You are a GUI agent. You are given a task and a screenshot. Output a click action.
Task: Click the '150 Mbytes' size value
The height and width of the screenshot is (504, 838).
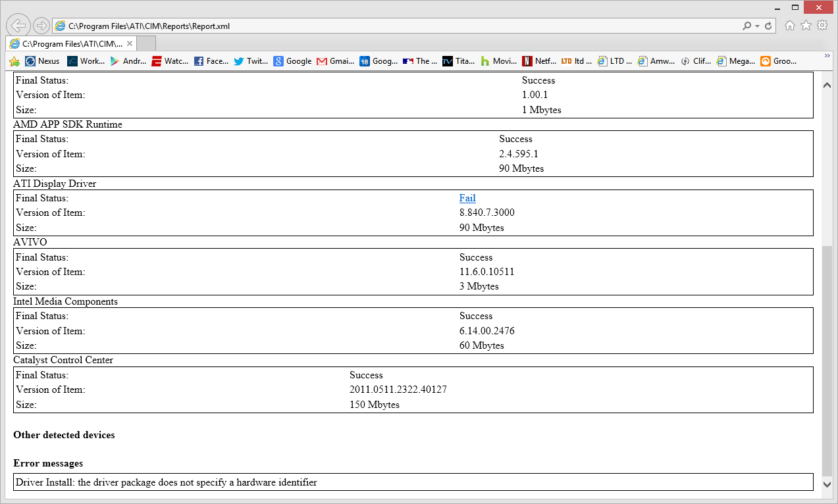(375, 405)
